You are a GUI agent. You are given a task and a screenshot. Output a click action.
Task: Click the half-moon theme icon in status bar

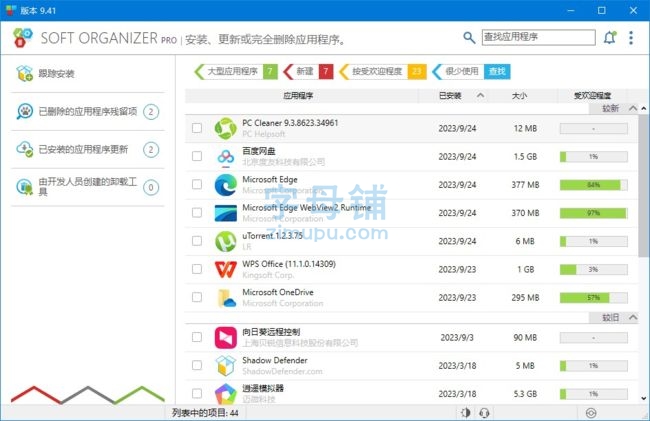coord(466,413)
